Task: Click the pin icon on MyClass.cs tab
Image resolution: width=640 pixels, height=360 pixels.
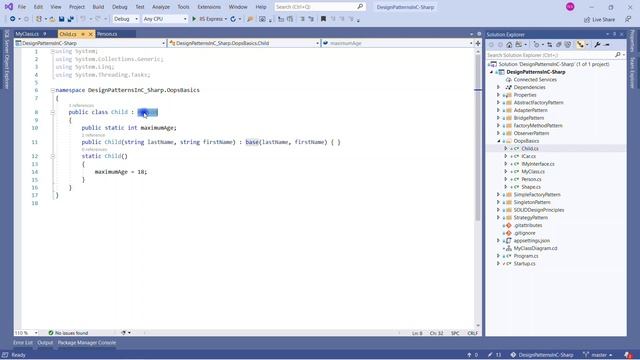Action: [x=44, y=34]
